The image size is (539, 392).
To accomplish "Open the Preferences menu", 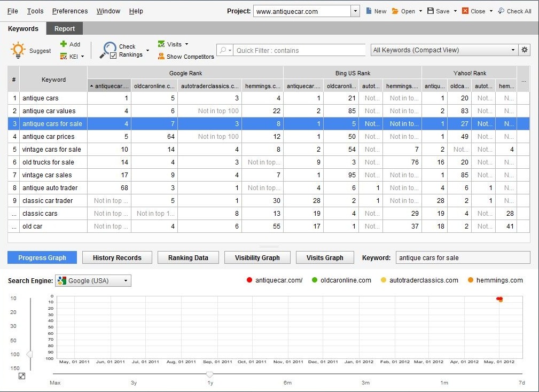I will pyautogui.click(x=70, y=11).
